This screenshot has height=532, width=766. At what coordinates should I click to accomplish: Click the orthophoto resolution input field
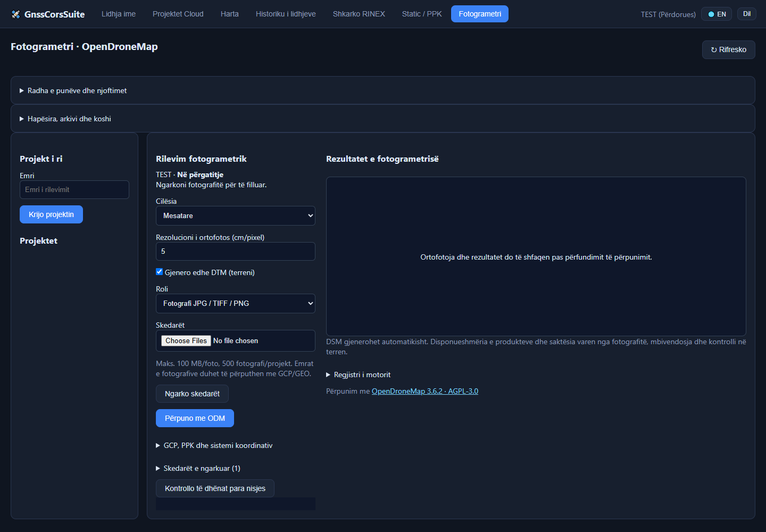tap(236, 251)
